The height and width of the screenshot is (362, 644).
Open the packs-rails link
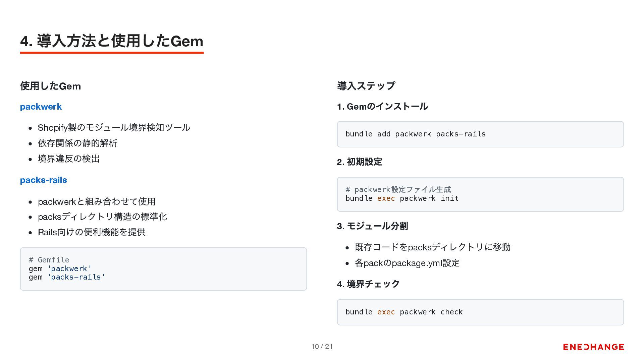point(44,180)
